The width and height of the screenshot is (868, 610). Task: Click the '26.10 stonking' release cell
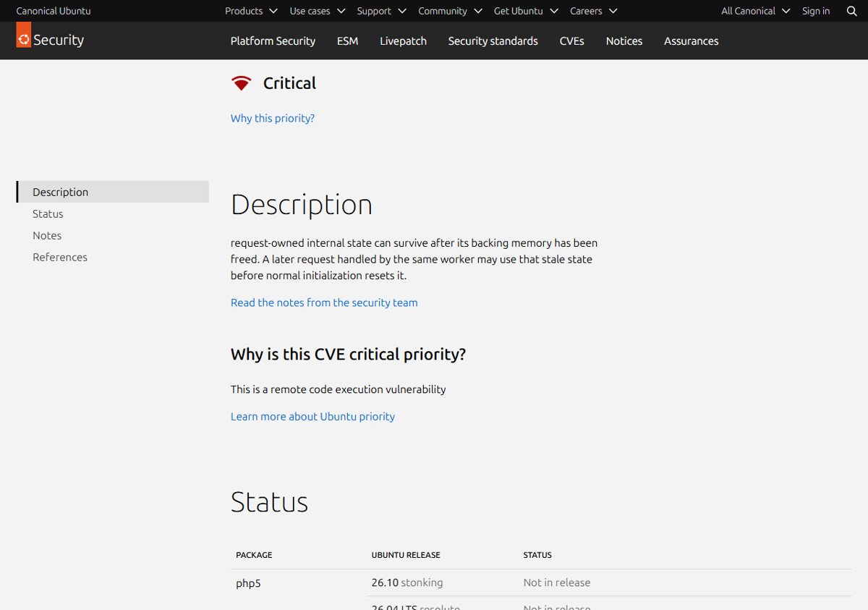pos(407,583)
